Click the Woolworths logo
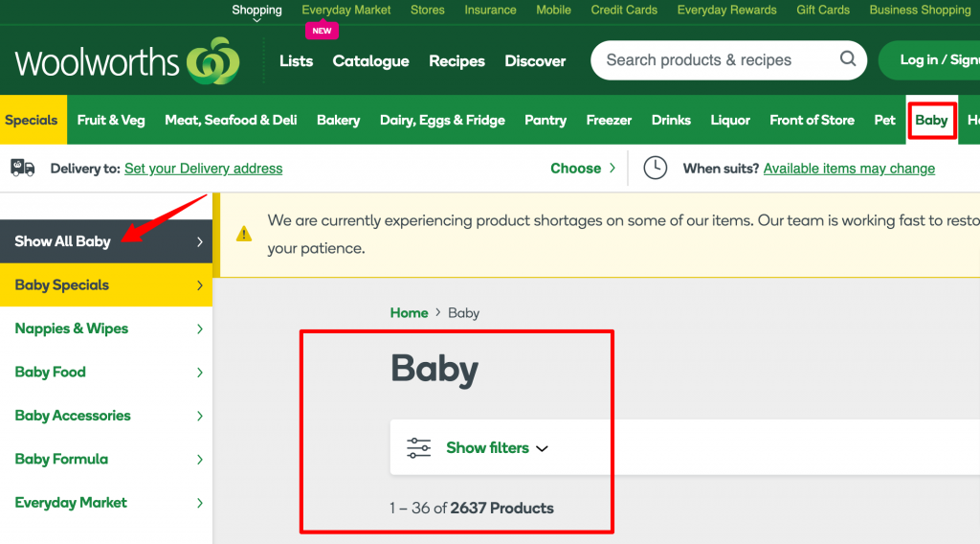This screenshot has width=980, height=544. click(127, 61)
